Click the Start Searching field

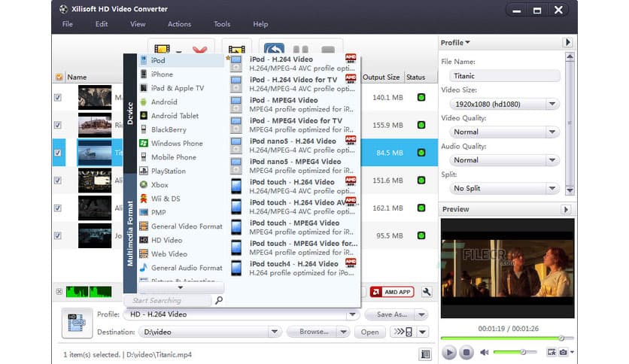168,300
